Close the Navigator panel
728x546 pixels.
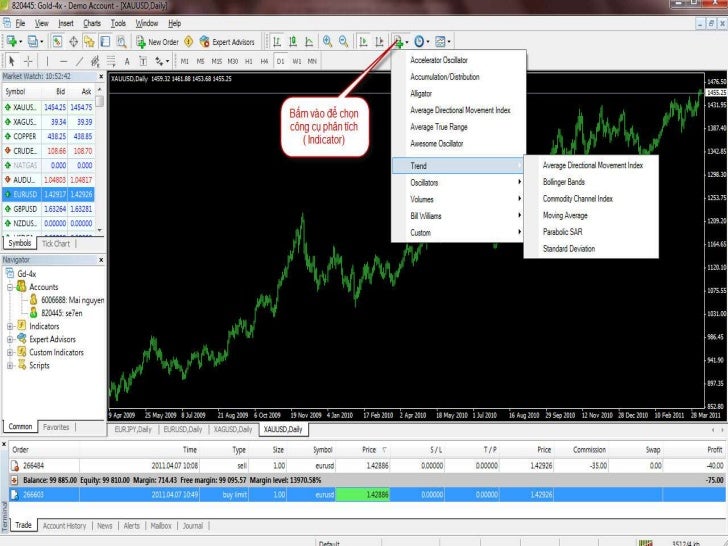pyautogui.click(x=101, y=260)
